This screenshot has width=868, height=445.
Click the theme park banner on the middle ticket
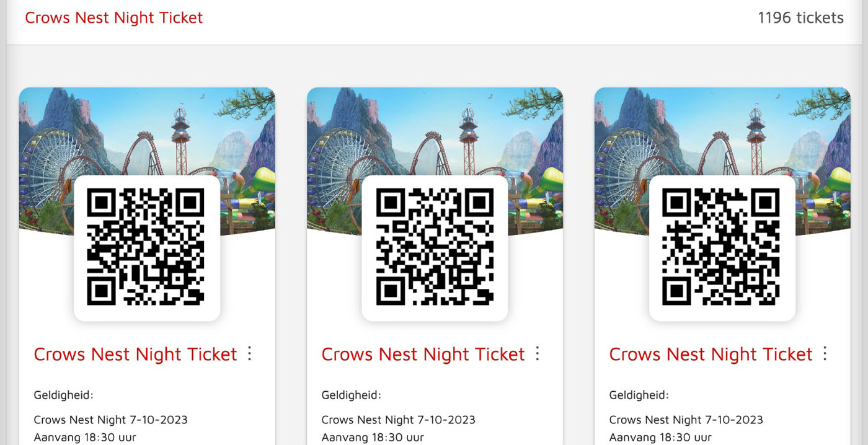coord(435,130)
